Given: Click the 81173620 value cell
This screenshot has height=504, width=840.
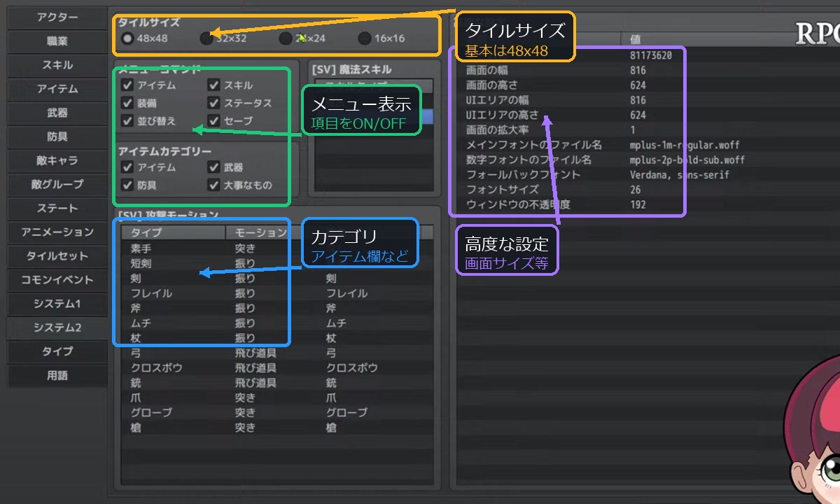Looking at the screenshot, I should pyautogui.click(x=651, y=55).
